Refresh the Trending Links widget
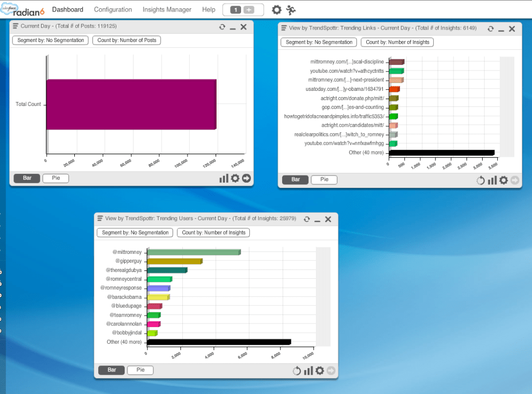The height and width of the screenshot is (394, 532). click(490, 29)
